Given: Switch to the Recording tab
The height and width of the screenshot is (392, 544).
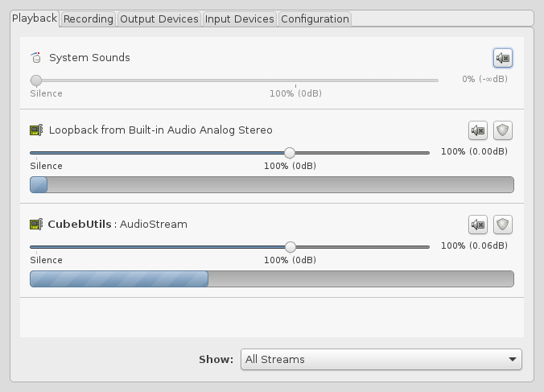Looking at the screenshot, I should tap(89, 19).
